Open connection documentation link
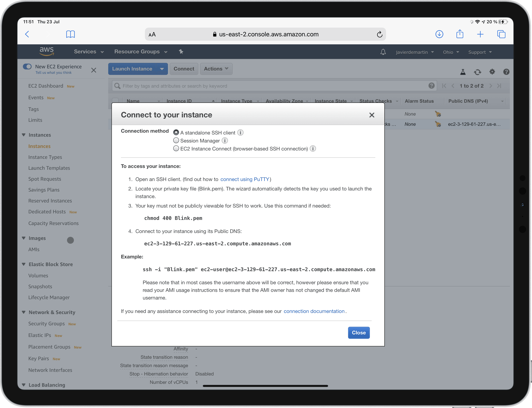This screenshot has height=408, width=532. [x=314, y=311]
